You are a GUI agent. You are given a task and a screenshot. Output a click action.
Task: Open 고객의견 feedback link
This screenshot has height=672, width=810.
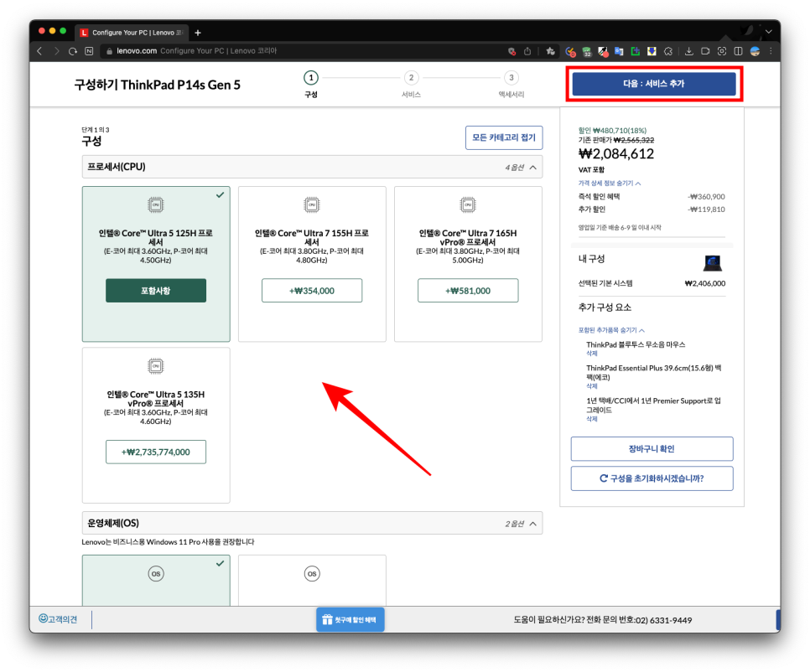(x=58, y=619)
